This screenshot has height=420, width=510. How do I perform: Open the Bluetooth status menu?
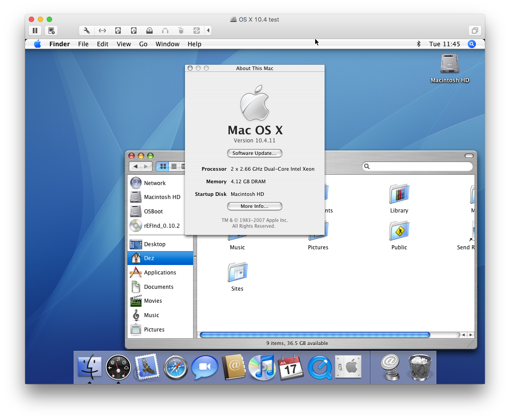point(418,44)
